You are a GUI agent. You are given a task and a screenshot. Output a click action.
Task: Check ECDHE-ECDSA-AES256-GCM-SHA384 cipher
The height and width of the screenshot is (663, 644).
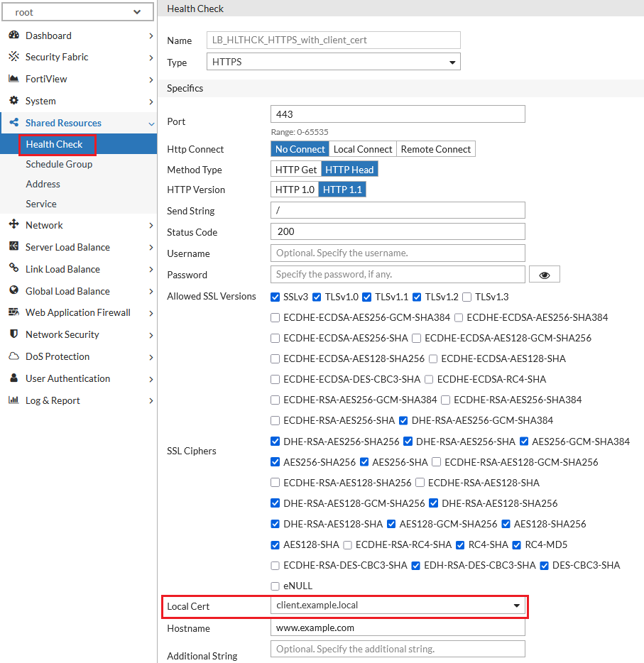click(275, 317)
